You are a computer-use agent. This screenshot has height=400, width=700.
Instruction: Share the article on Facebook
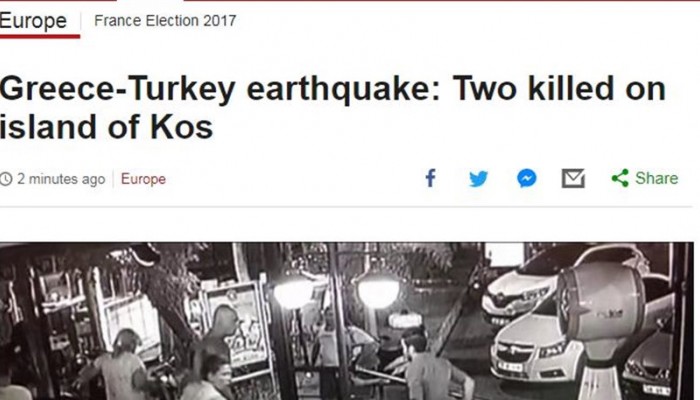(430, 178)
